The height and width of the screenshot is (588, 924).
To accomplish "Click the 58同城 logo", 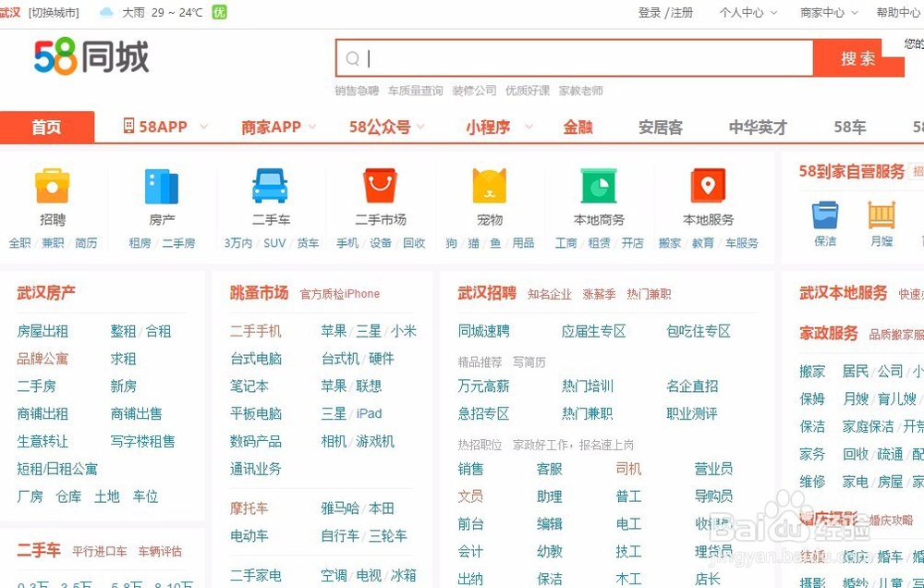I will click(x=91, y=56).
